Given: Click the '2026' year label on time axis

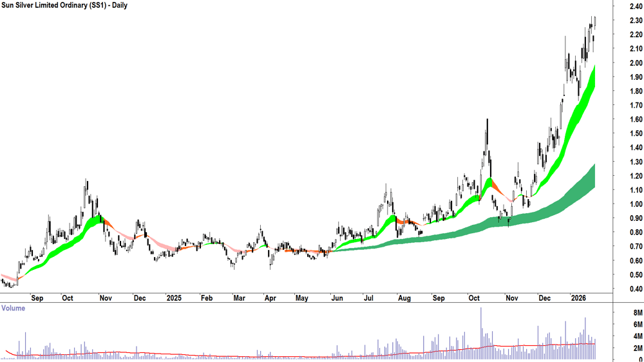Looking at the screenshot, I should 578,298.
